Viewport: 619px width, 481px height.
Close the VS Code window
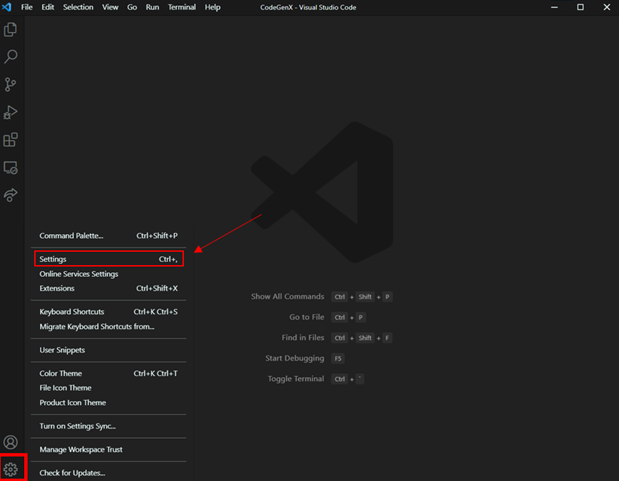pos(607,7)
